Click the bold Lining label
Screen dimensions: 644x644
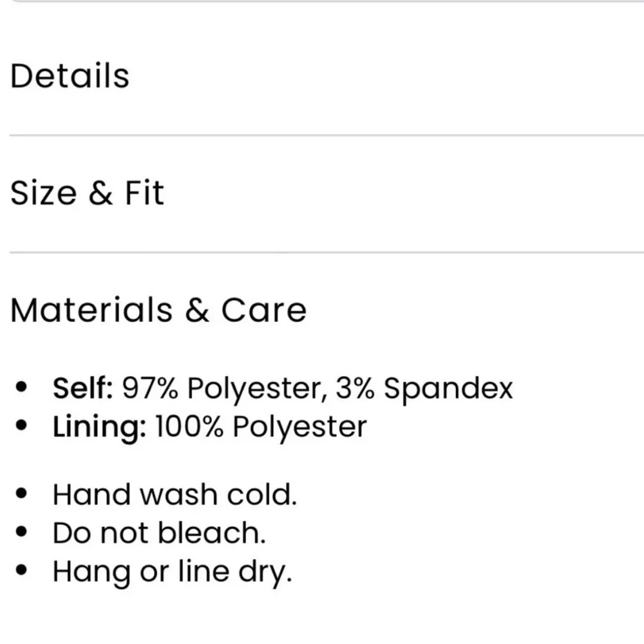tap(99, 428)
